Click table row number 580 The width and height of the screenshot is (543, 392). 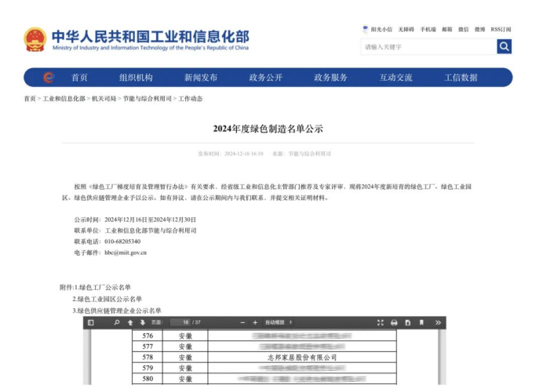click(x=148, y=379)
